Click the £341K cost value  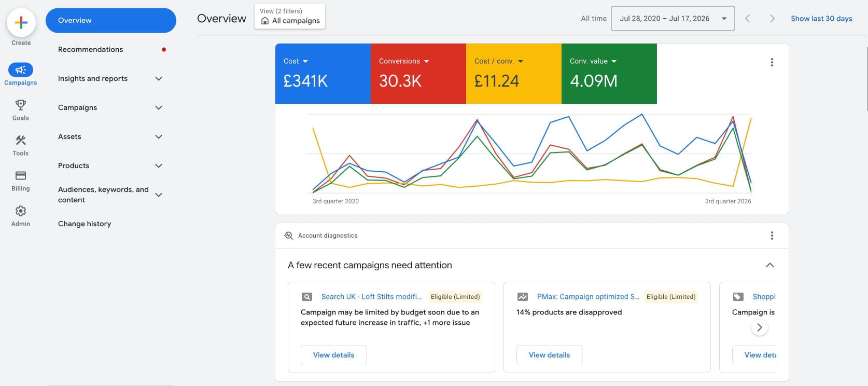(305, 81)
